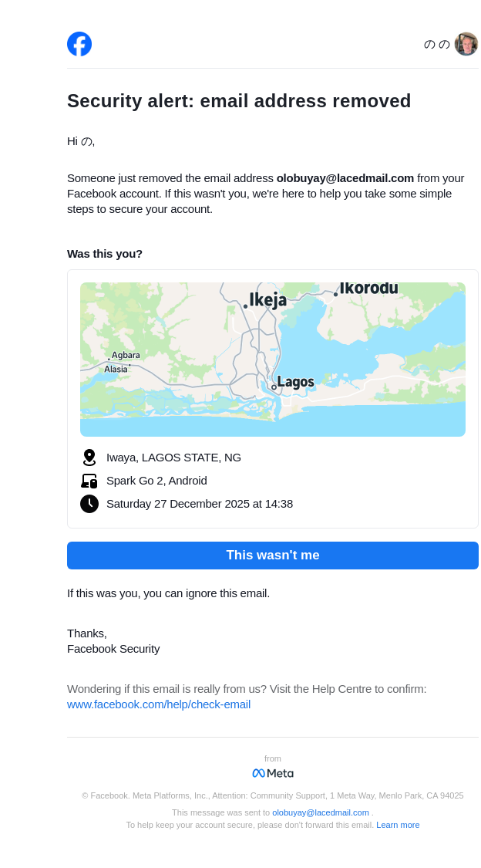Click the Lagos label on the map

295,382
